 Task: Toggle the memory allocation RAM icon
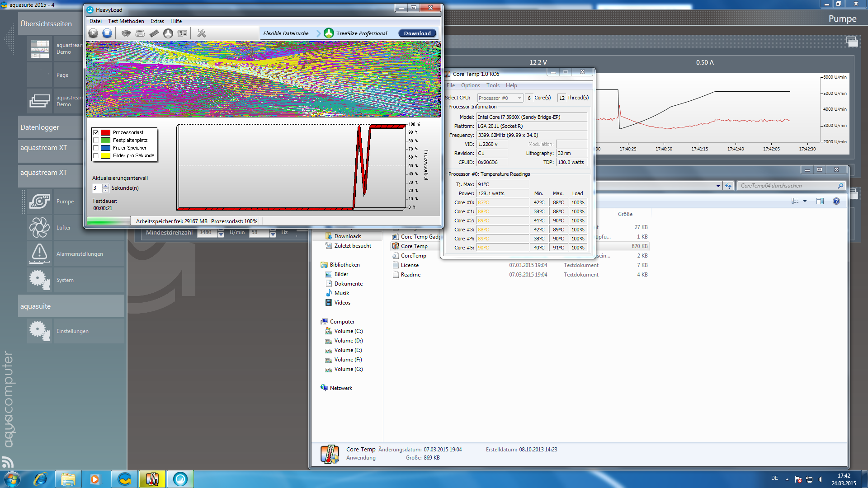tap(154, 33)
